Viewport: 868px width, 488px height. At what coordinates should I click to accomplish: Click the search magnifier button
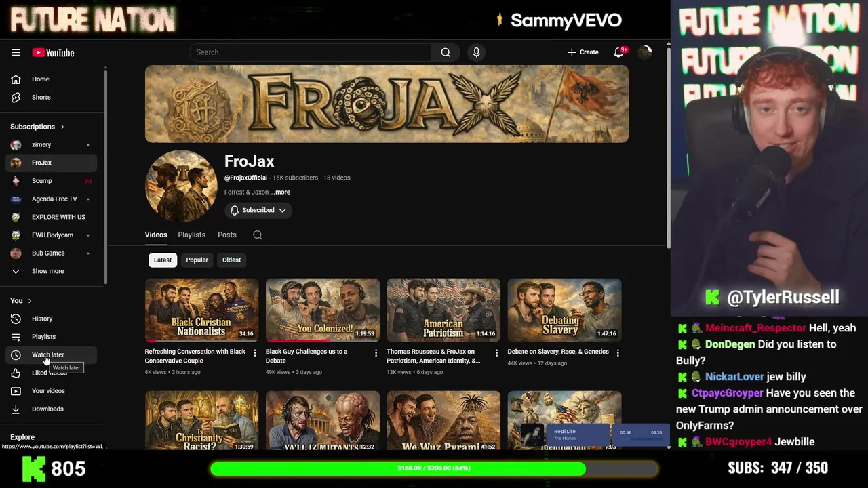click(x=446, y=52)
